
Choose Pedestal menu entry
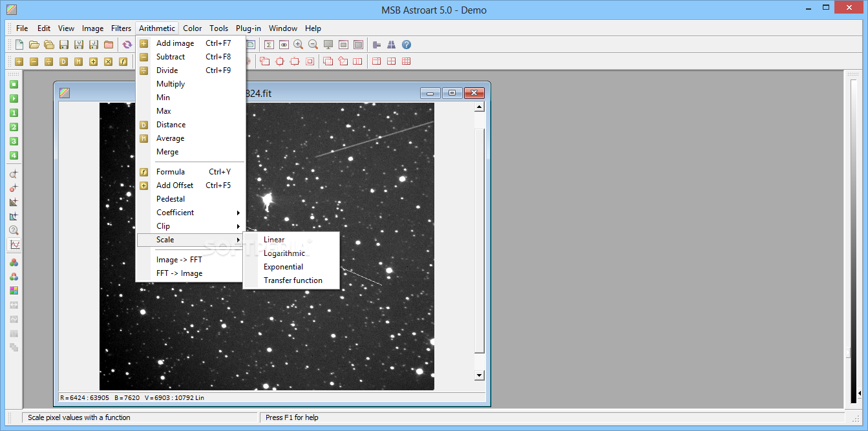coord(191,199)
